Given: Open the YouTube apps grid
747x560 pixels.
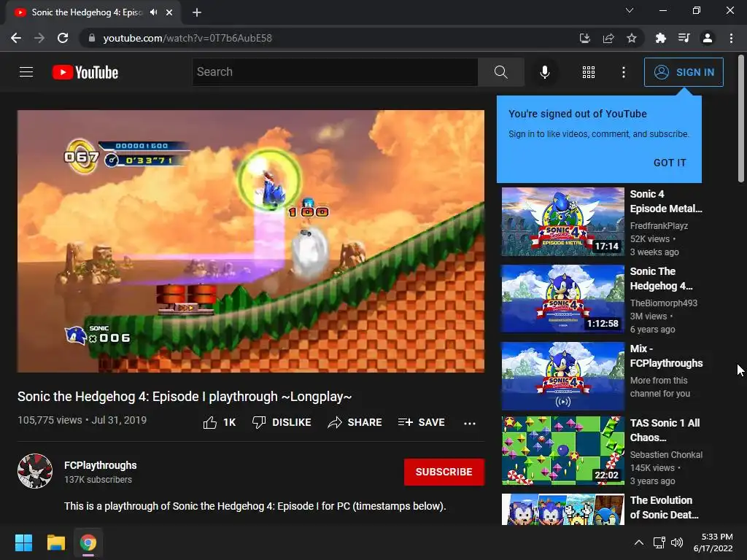Looking at the screenshot, I should coord(589,72).
